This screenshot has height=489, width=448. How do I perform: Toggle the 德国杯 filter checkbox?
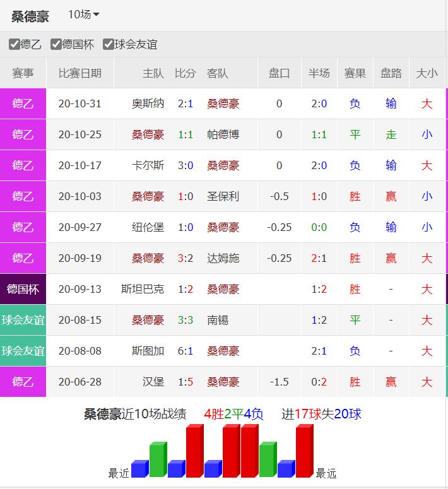56,44
